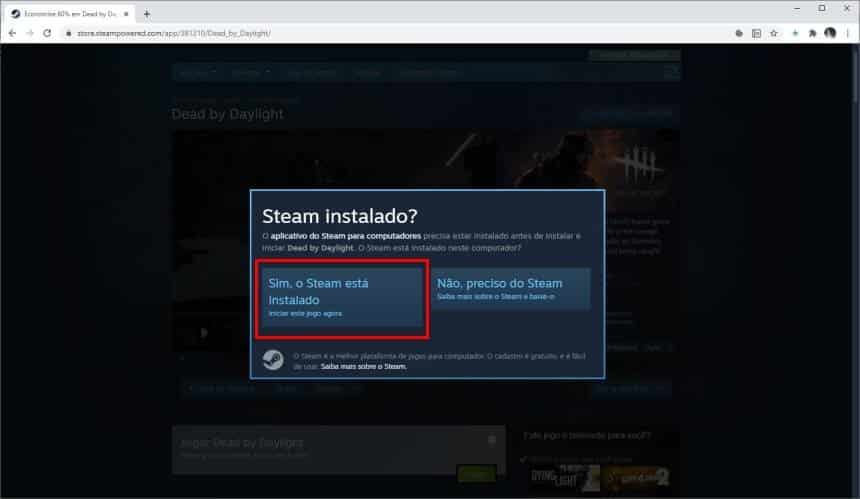Reload the page with the refresh icon
The image size is (860, 499).
click(47, 33)
